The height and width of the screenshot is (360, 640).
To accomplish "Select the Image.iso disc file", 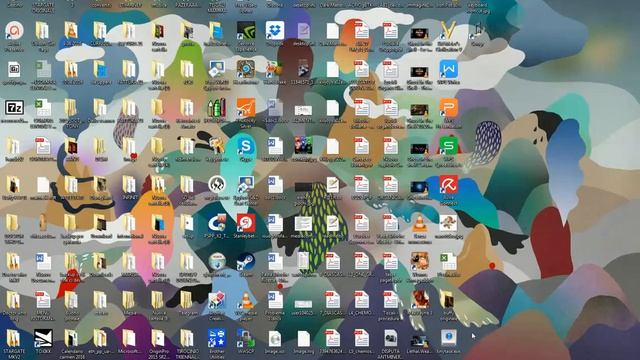I will click(275, 339).
